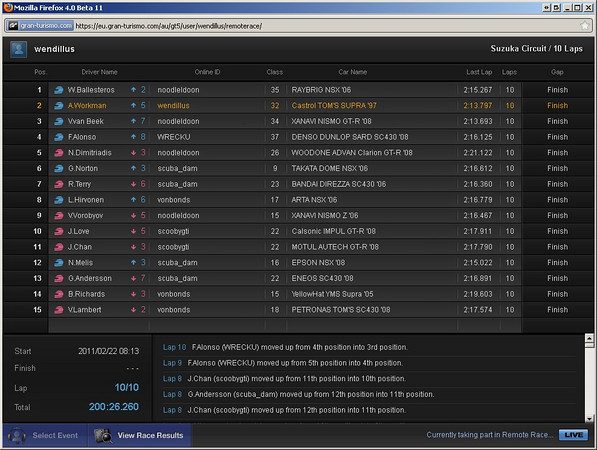Click the Last Lap column header

[479, 72]
